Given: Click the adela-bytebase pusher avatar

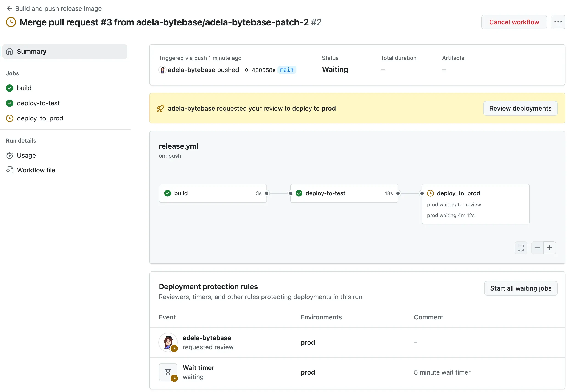Looking at the screenshot, I should click(162, 70).
